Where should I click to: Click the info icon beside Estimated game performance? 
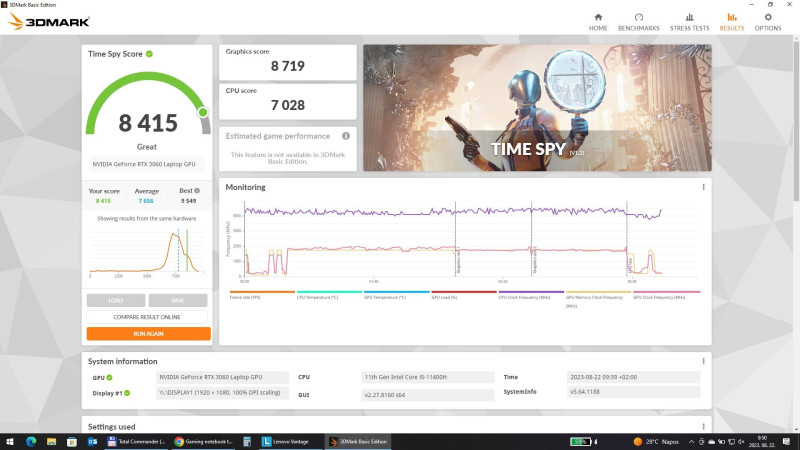pos(346,136)
